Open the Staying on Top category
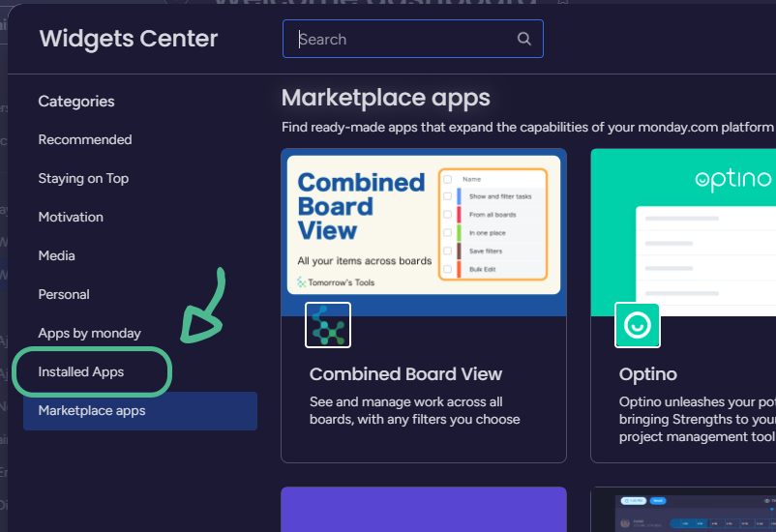The width and height of the screenshot is (776, 532). pos(83,179)
